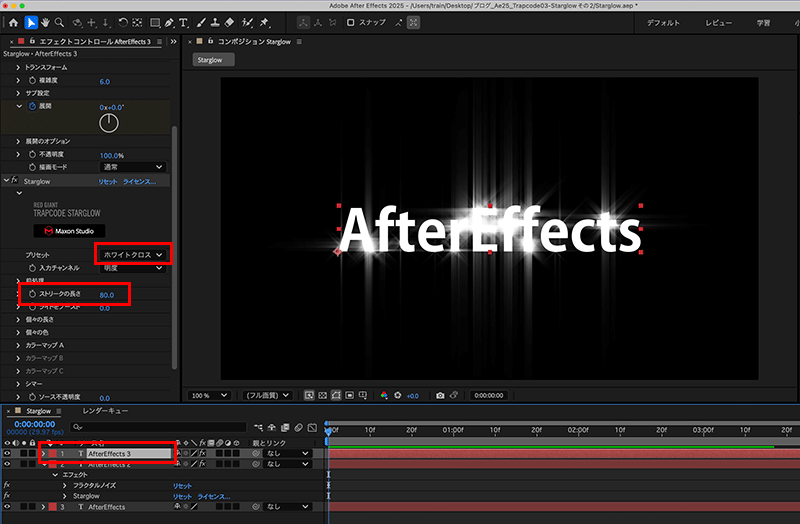Viewport: 800px width, 524px height.
Task: Toggle the Starglow fx switch in effect controls
Action: [14, 181]
